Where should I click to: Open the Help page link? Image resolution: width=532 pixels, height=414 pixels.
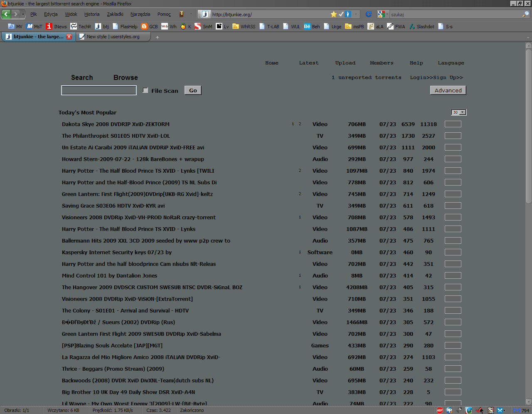(x=416, y=63)
